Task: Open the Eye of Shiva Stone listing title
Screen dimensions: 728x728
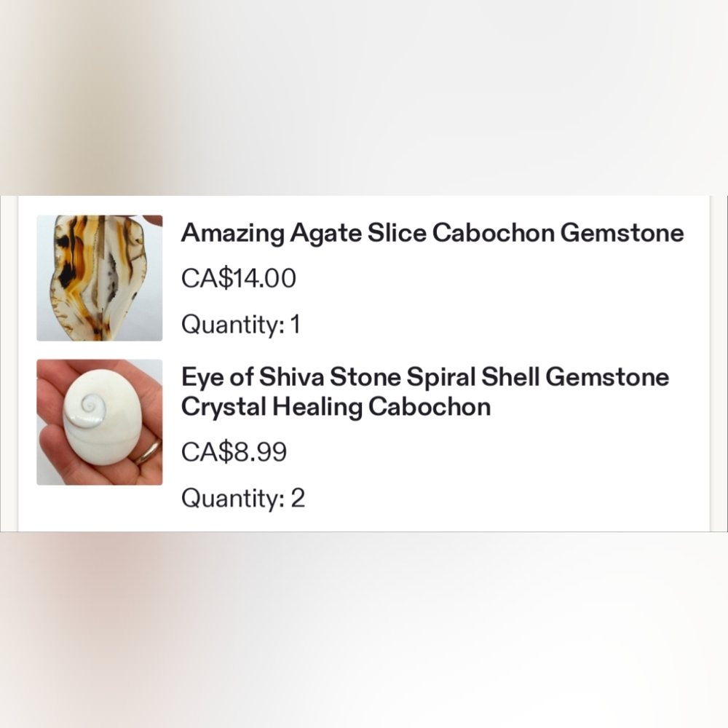Action: point(425,392)
